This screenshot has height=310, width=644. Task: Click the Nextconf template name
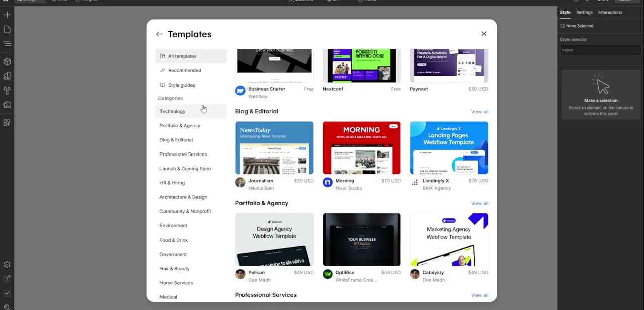[333, 89]
